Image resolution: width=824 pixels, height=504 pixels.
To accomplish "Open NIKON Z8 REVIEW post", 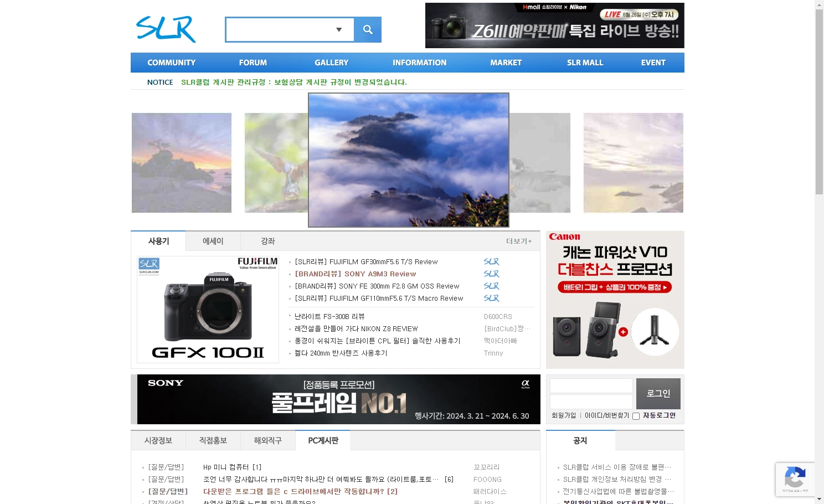I will click(x=356, y=329).
